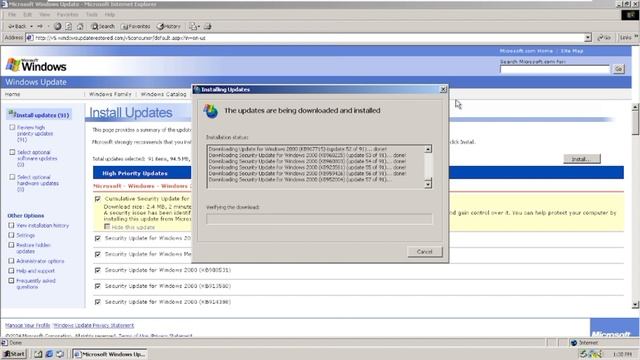Screen dimensions: 640x360
Task: Toggle Select optional software updates checkbox
Action: point(12,152)
